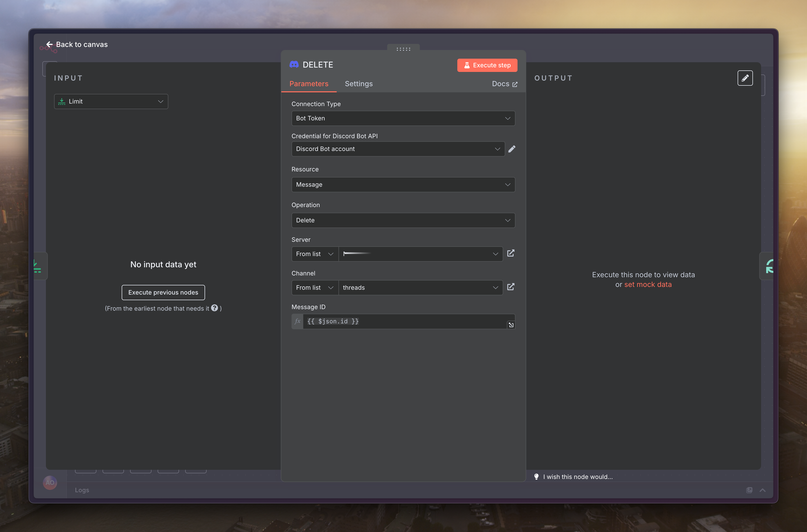Switch to the Settings tab
The image size is (807, 532).
click(359, 84)
